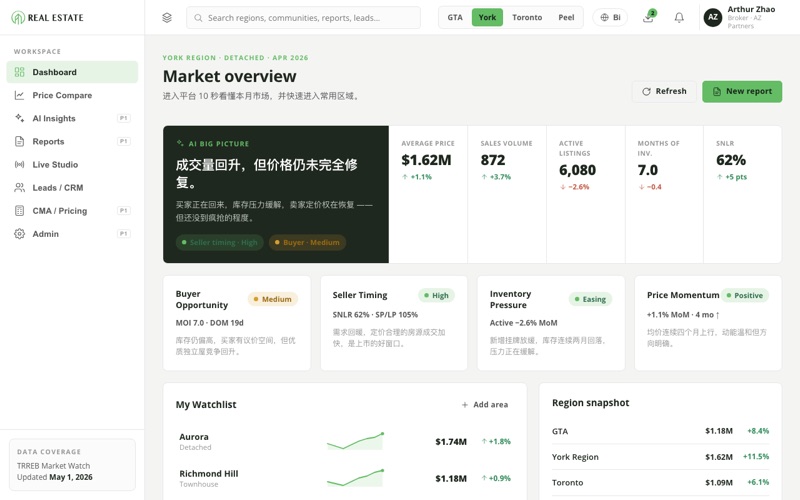The height and width of the screenshot is (500, 800).
Task: Open Dashboard in the sidebar
Action: 72,72
